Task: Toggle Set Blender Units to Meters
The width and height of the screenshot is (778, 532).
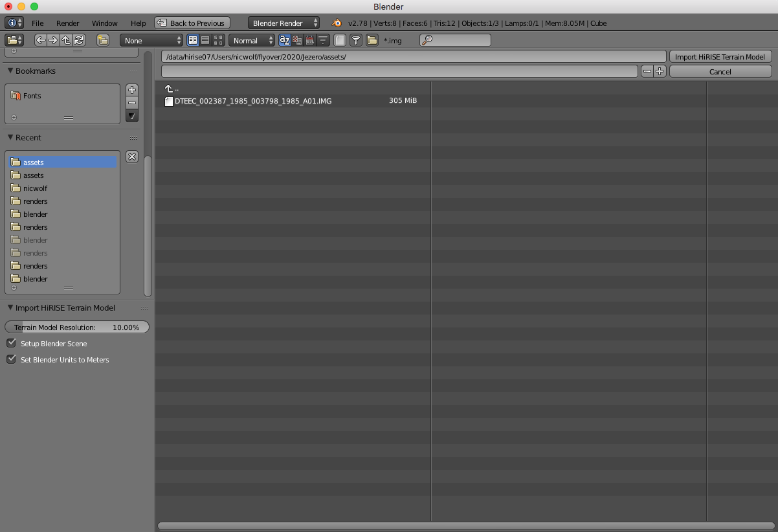Action: tap(11, 359)
